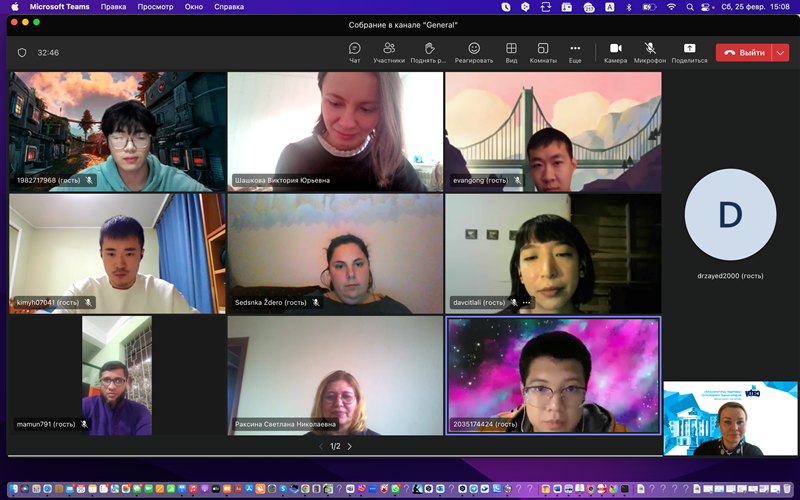This screenshot has width=800, height=500.
Task: Select Sedsnka Ždero (гость) video tile
Action: (335, 254)
